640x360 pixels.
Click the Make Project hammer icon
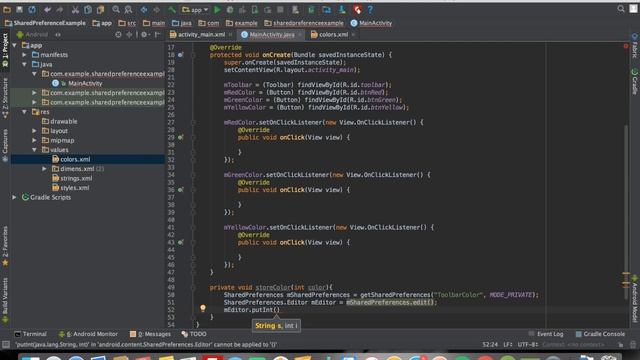point(172,9)
